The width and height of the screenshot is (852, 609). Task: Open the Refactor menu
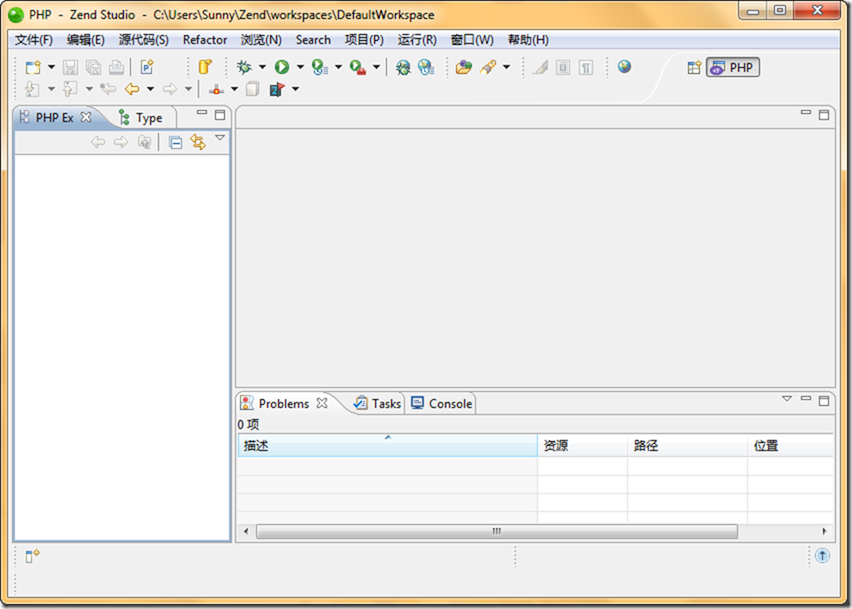204,40
